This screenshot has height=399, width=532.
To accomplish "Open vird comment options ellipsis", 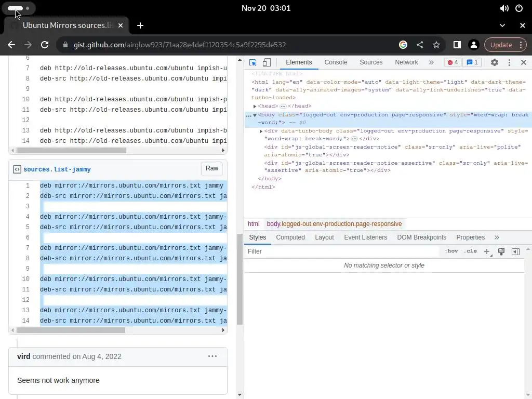I will point(212,356).
